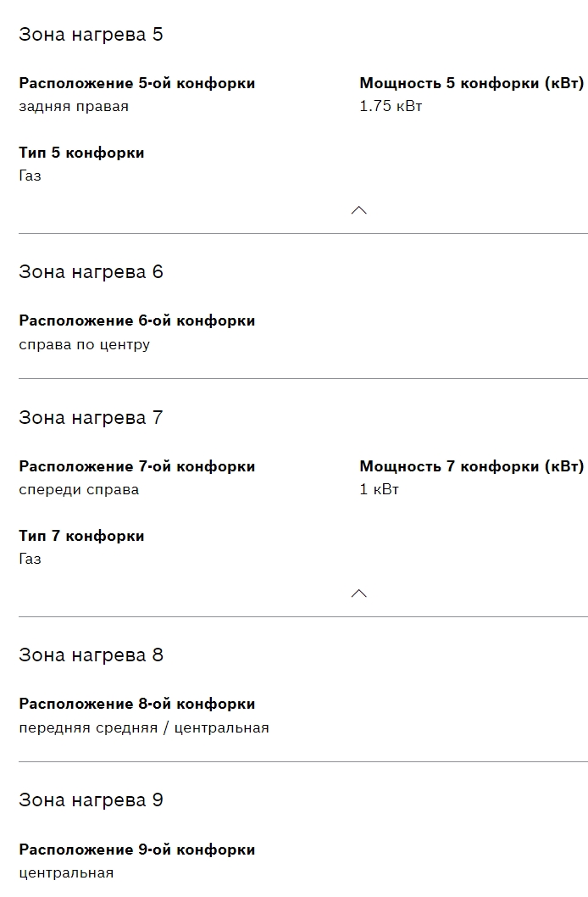Image resolution: width=588 pixels, height=897 pixels.
Task: Click the Зона нагрева 5 heading
Action: pyautogui.click(x=91, y=35)
